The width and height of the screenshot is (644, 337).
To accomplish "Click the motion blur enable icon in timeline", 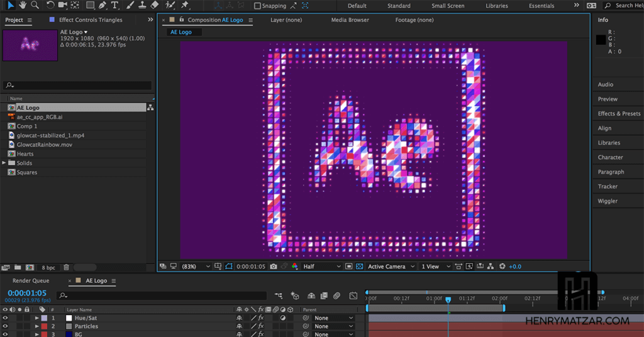I will tap(336, 296).
